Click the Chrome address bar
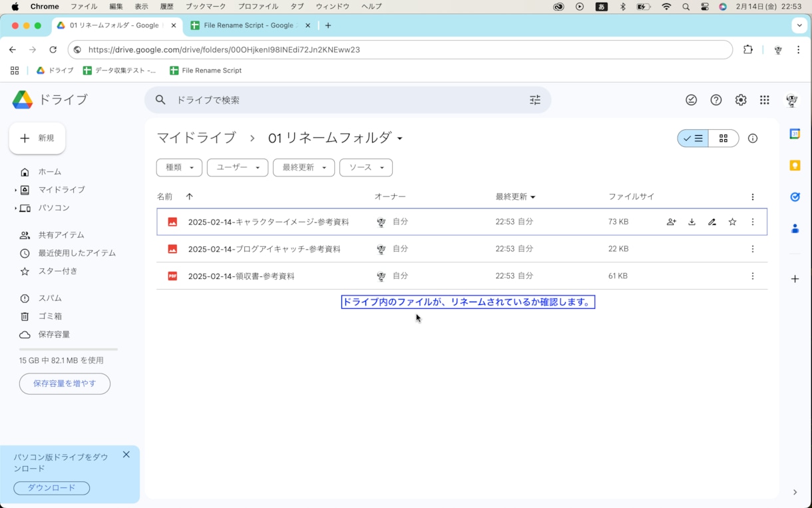Screen dimensions: 812x508 pos(399,50)
